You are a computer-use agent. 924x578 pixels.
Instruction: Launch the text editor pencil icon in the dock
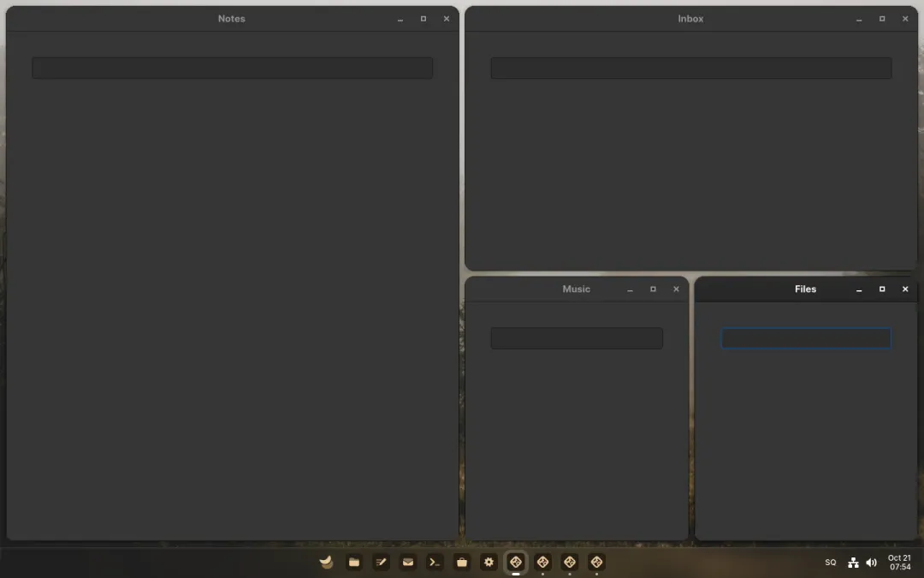381,562
